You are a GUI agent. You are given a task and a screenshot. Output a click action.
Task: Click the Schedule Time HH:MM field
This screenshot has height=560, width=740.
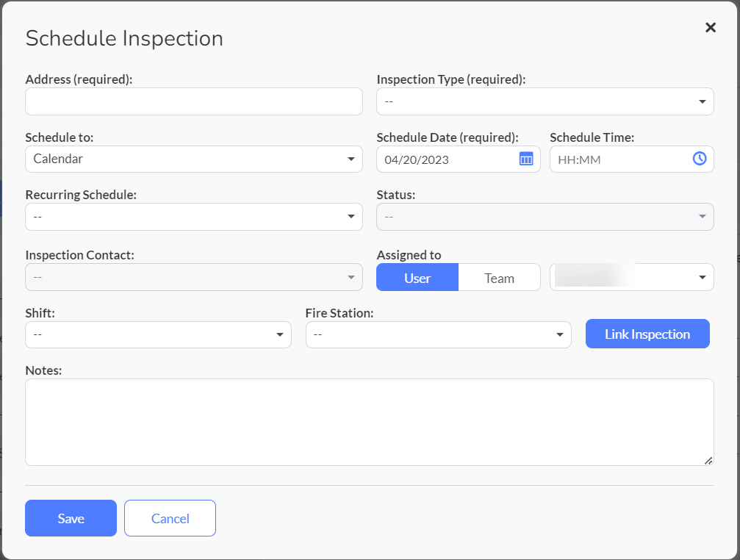pos(617,159)
